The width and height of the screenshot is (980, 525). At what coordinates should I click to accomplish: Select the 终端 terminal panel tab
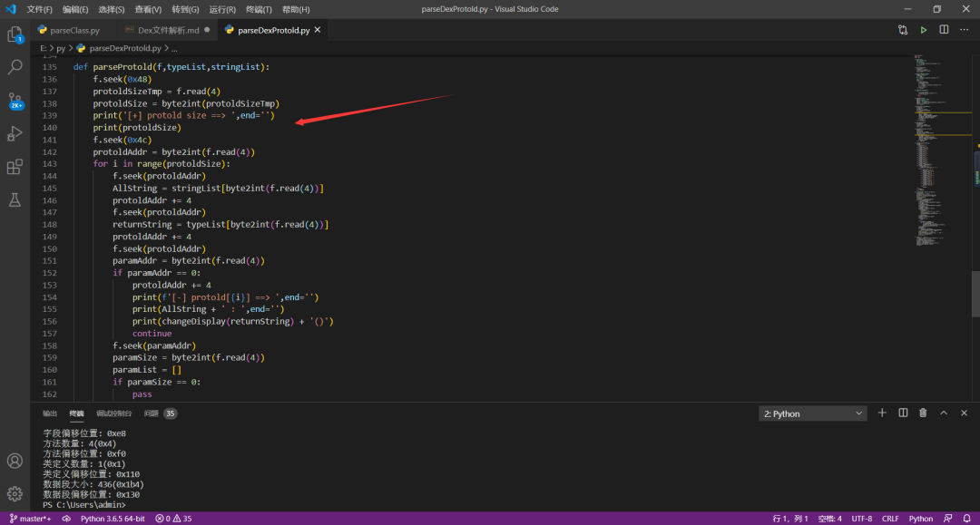[76, 413]
